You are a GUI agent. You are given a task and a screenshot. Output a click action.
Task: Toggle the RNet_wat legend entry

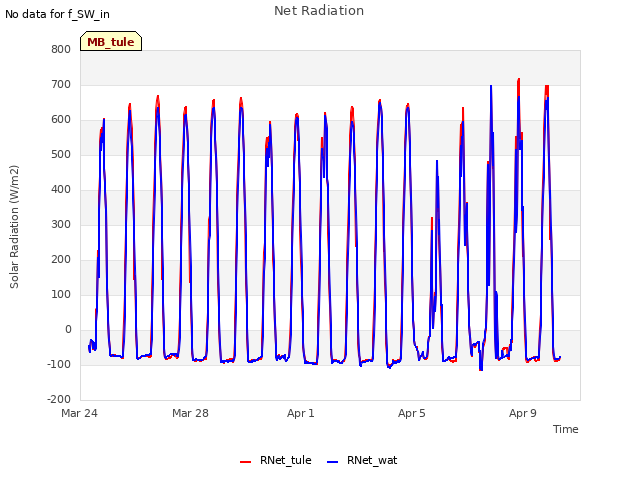tap(362, 460)
